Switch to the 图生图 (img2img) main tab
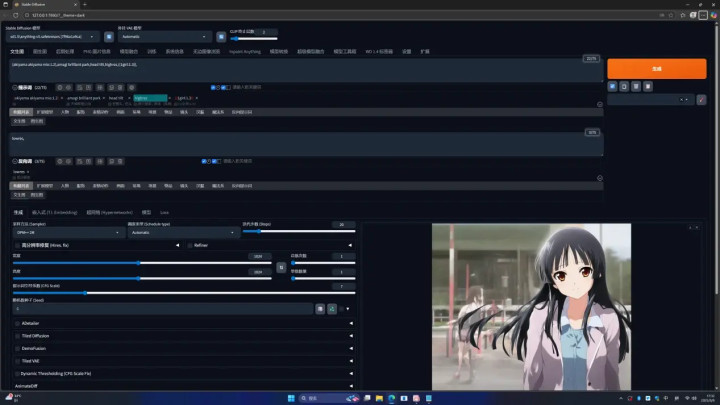The image size is (720, 405). tap(40, 51)
